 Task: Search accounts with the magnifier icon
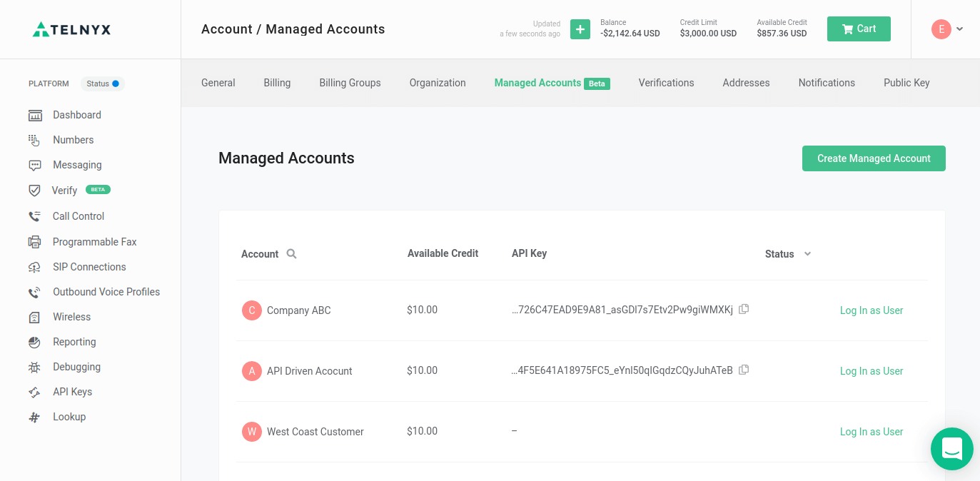(291, 253)
